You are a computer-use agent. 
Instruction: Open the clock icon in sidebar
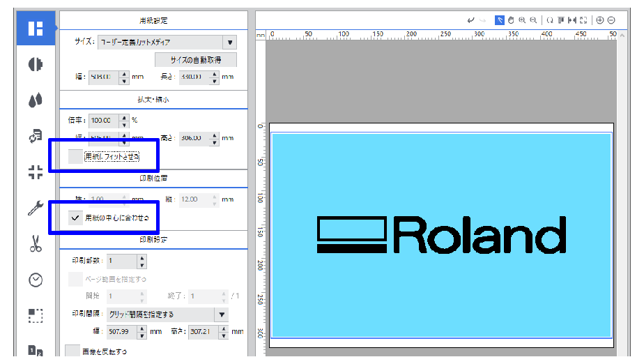36,280
